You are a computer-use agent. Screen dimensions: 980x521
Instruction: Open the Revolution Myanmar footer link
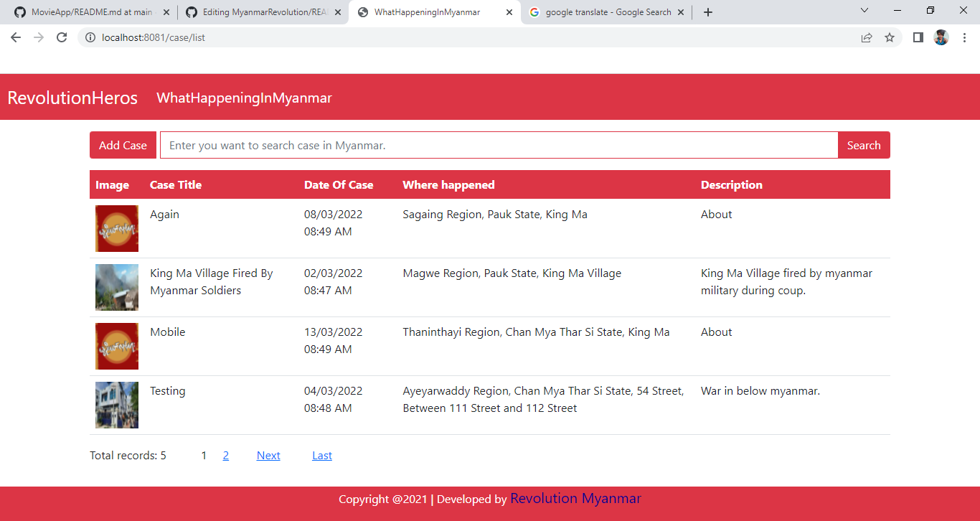[575, 498]
